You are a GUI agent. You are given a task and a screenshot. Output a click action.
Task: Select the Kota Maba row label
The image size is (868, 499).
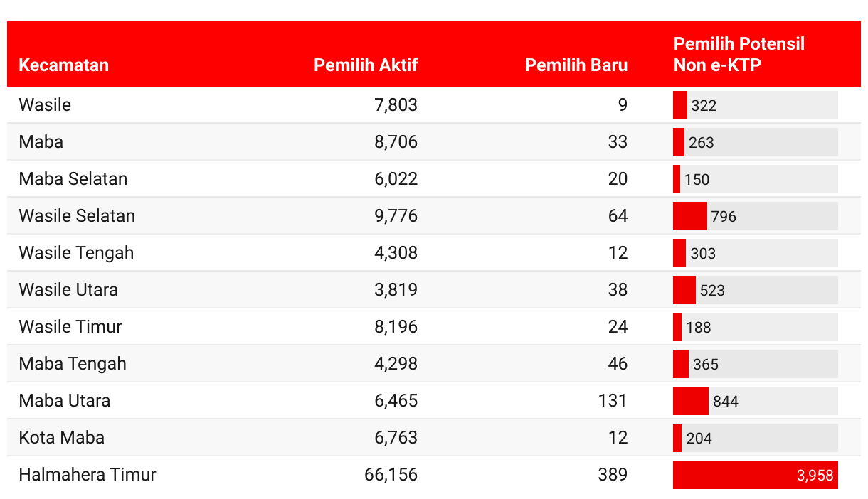click(x=62, y=438)
